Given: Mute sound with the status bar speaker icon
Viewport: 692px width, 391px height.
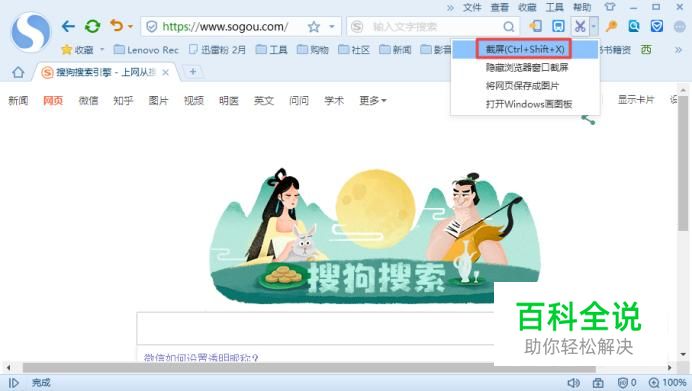Looking at the screenshot, I should [573, 383].
